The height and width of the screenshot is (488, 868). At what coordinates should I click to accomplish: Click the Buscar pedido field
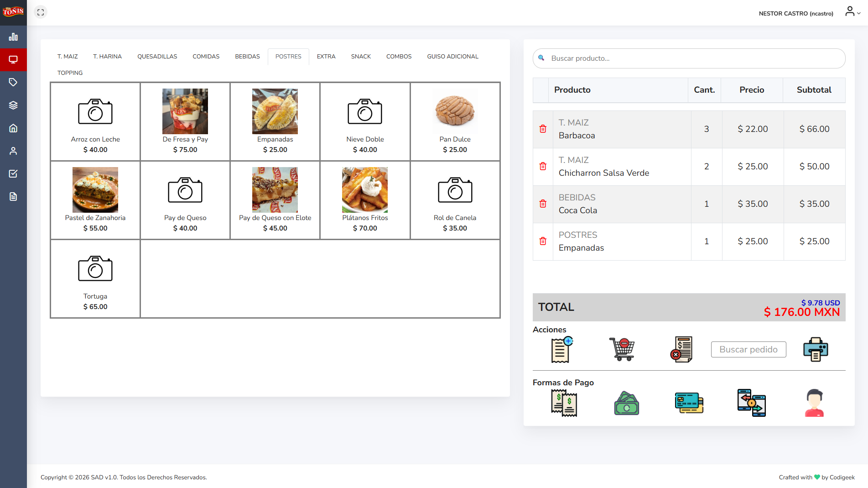point(748,350)
